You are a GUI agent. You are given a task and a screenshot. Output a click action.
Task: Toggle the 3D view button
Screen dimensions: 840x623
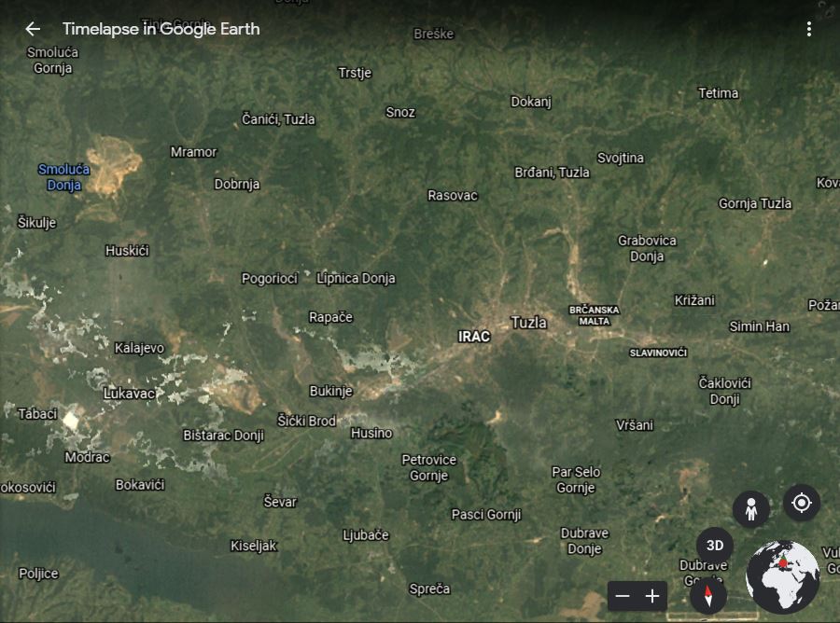coord(715,546)
